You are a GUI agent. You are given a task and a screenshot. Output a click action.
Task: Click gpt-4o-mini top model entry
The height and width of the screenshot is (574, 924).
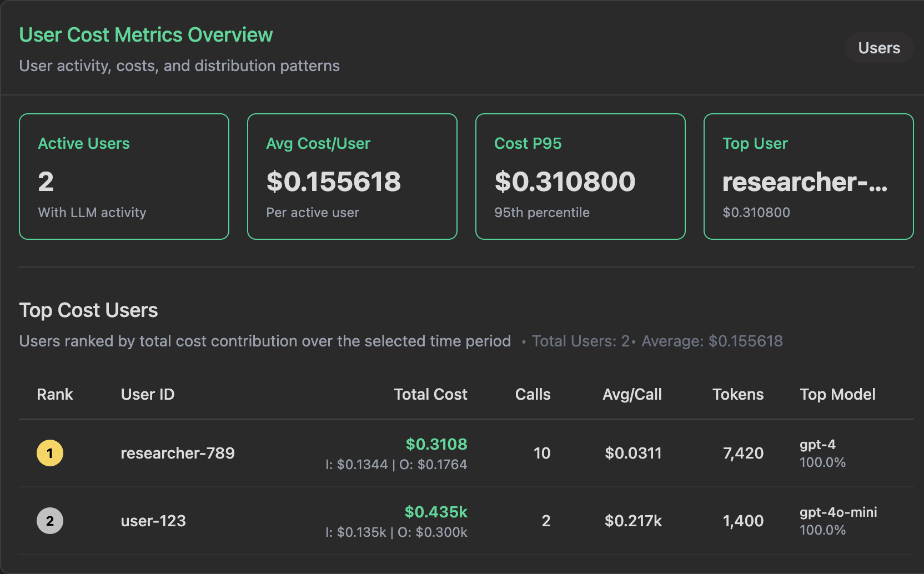coord(838,512)
